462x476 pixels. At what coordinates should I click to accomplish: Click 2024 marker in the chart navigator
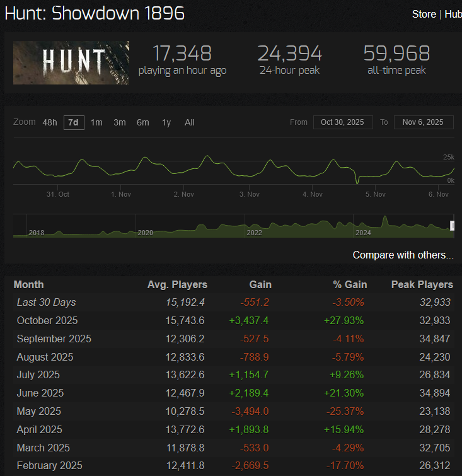(363, 233)
